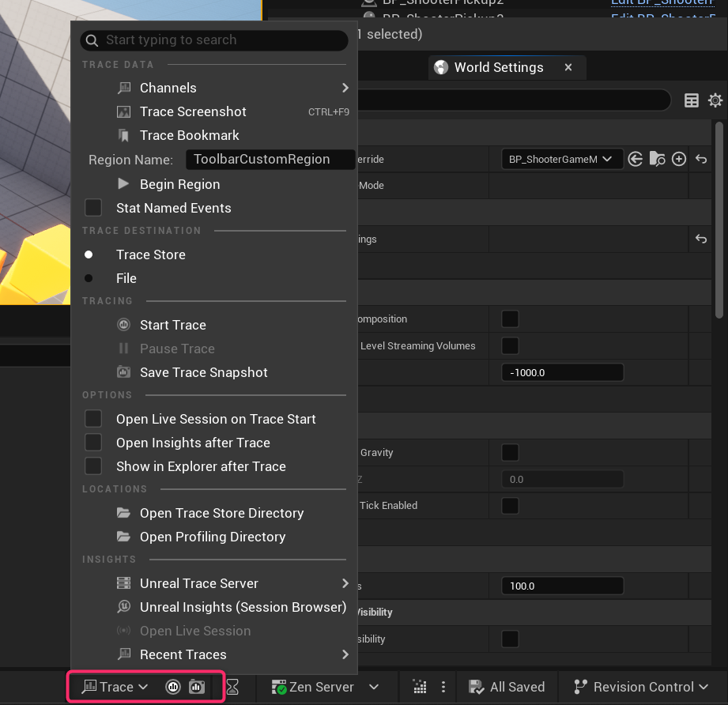Open the World Settings gear options
Image resolution: width=728 pixels, height=705 pixels.
tap(715, 100)
